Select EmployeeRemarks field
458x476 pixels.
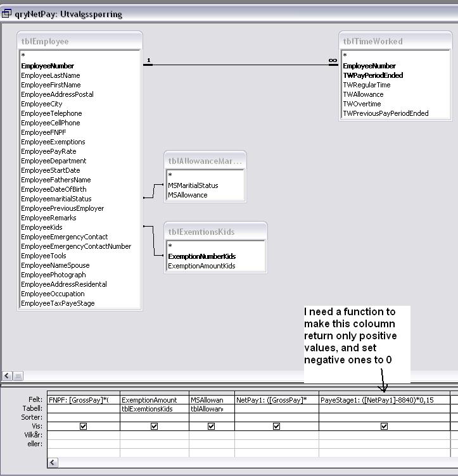(x=80, y=218)
